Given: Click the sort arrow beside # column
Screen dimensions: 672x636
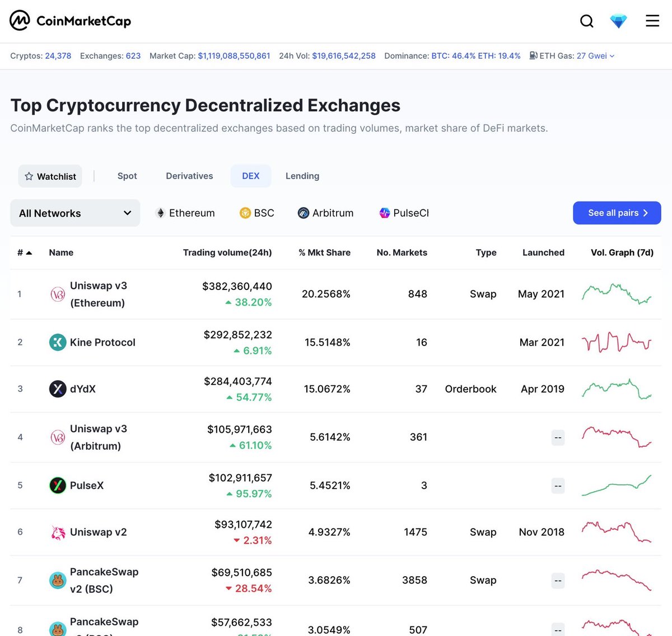Looking at the screenshot, I should 29,253.
